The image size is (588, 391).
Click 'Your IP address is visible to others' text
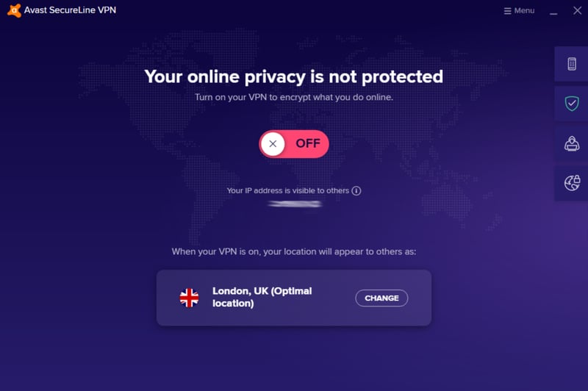coord(287,191)
